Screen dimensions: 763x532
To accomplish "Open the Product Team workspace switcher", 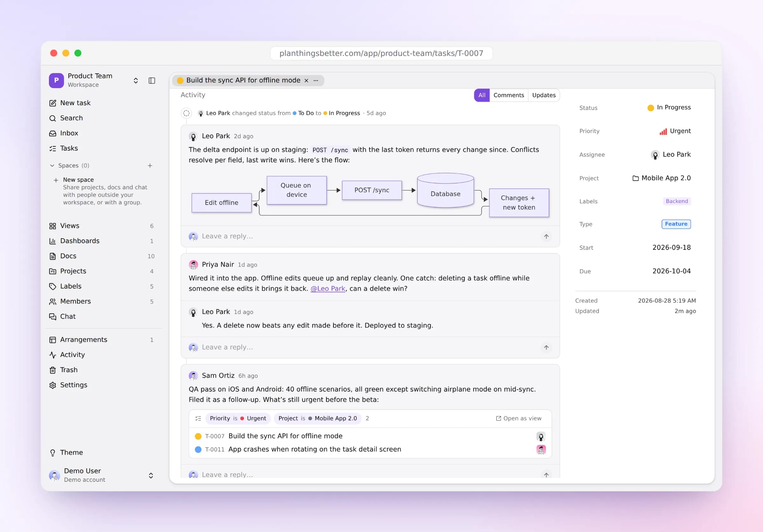I will (x=135, y=80).
